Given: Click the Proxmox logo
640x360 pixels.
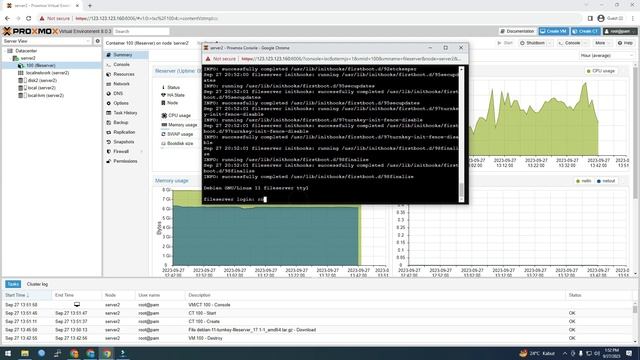Looking at the screenshot, I should click(30, 31).
